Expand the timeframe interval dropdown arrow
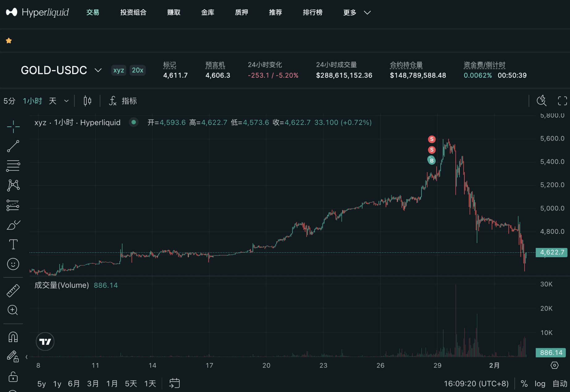 tap(66, 101)
